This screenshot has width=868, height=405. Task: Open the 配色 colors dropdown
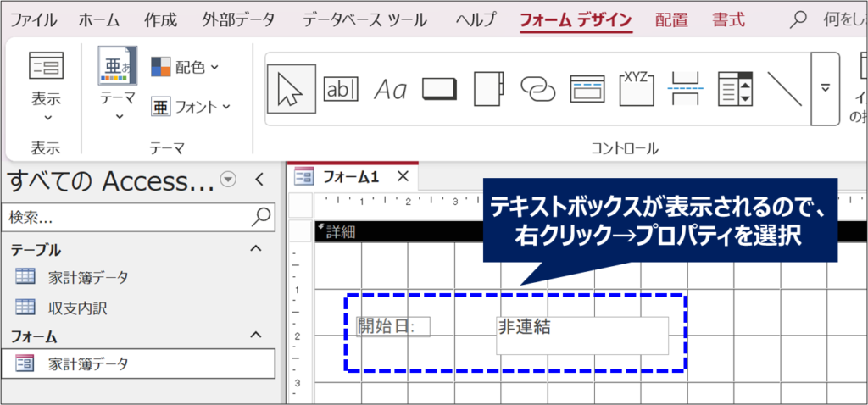click(x=185, y=66)
